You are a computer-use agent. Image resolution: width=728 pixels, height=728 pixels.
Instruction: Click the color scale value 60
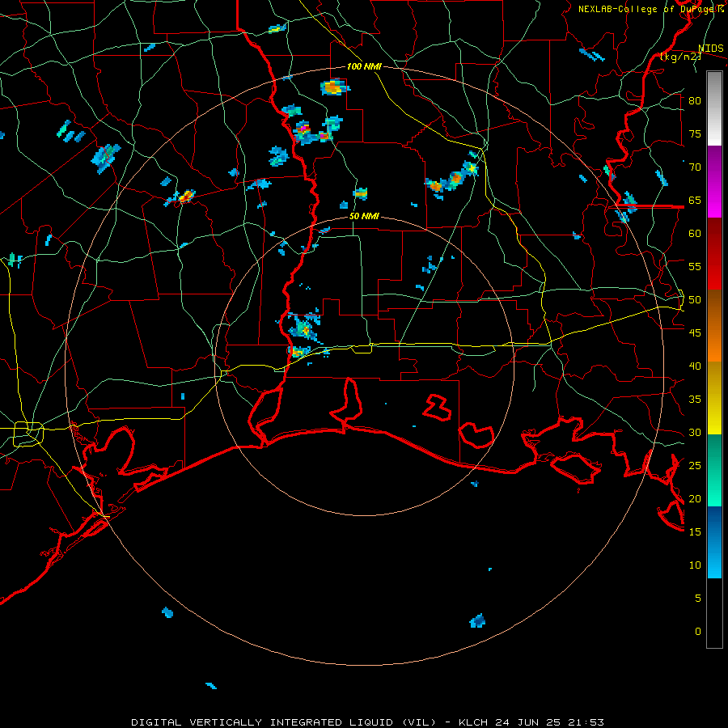pos(695,234)
